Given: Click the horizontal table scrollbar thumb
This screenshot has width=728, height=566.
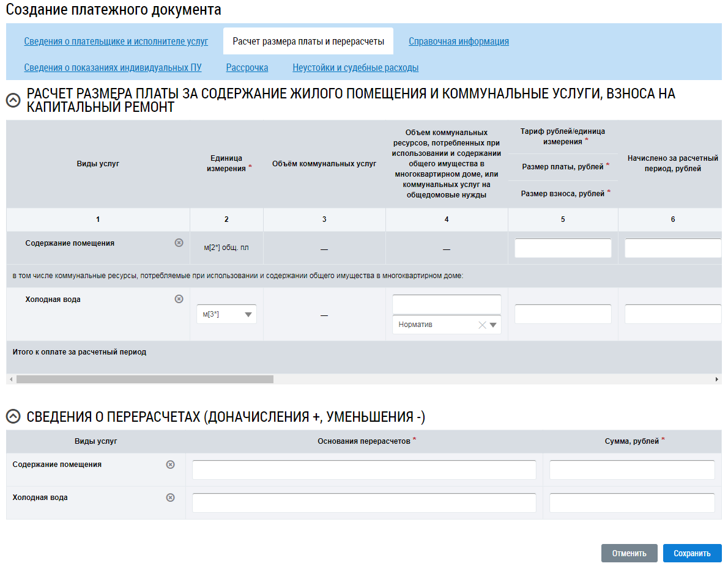Looking at the screenshot, I should click(144, 380).
